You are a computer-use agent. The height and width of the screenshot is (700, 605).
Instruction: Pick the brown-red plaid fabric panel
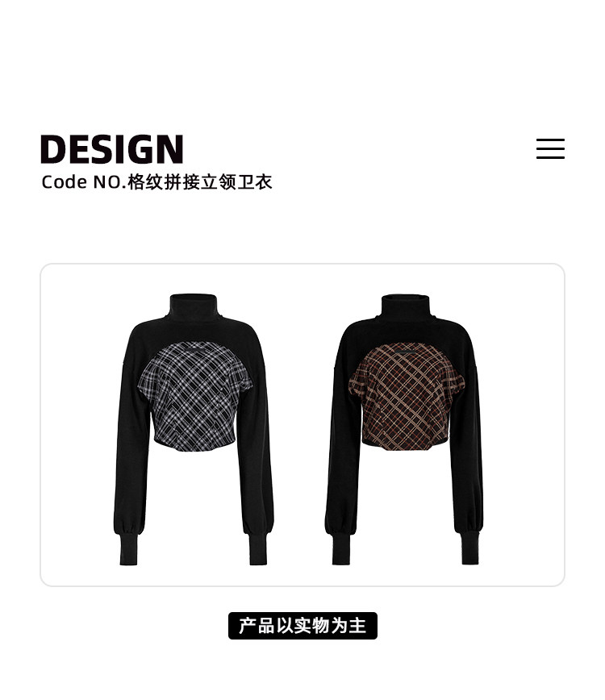click(406, 397)
